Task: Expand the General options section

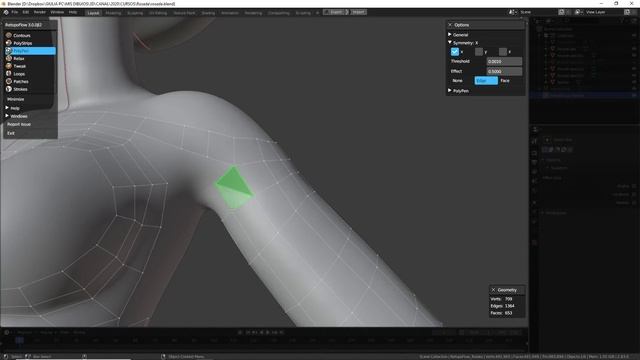Action: (x=450, y=35)
